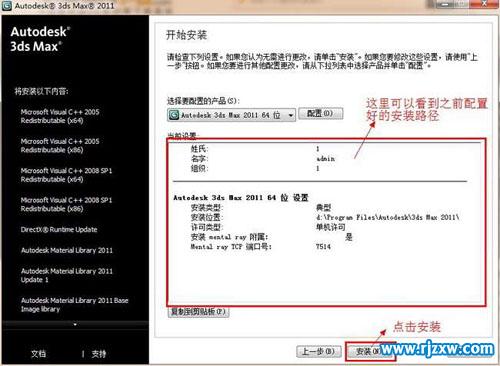This screenshot has width=500, height=366.
Task: Click the 配置 (Configure) button
Action: [x=320, y=114]
